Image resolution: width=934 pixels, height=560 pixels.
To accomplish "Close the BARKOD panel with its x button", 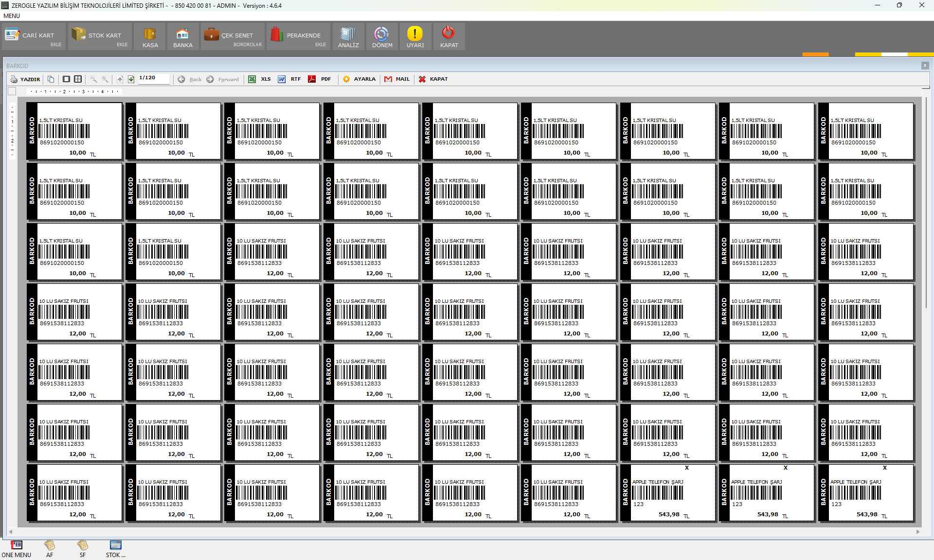I will click(x=925, y=66).
